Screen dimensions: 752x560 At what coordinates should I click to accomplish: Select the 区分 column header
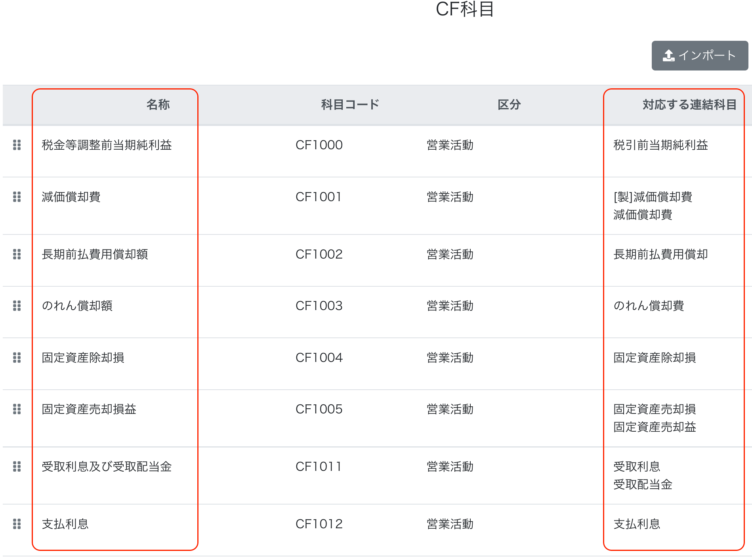[x=509, y=105]
